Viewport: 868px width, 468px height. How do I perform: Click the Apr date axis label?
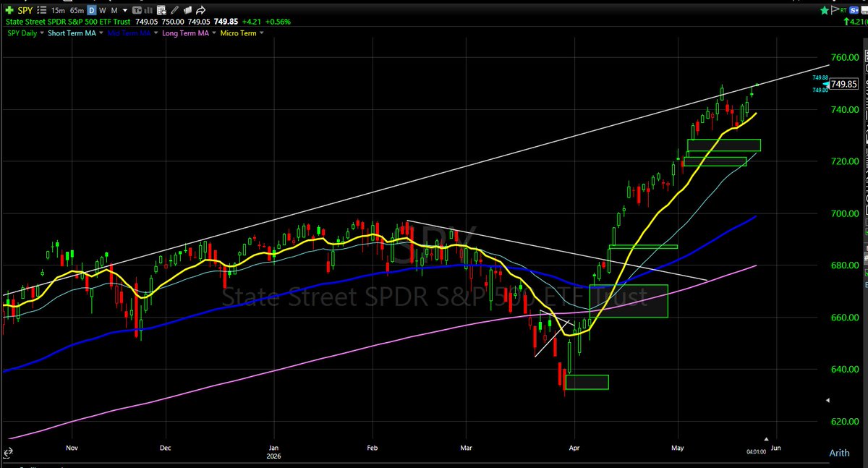(574, 448)
